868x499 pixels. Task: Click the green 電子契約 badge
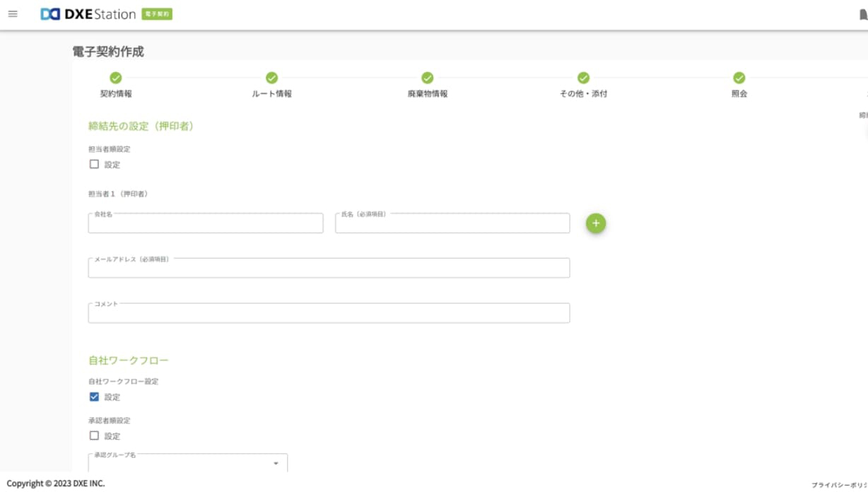point(157,14)
